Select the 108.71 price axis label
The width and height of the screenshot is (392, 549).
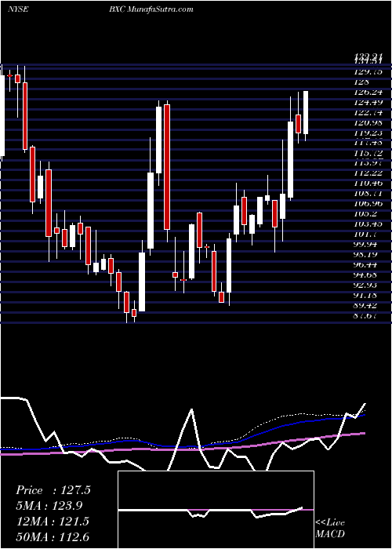click(368, 193)
